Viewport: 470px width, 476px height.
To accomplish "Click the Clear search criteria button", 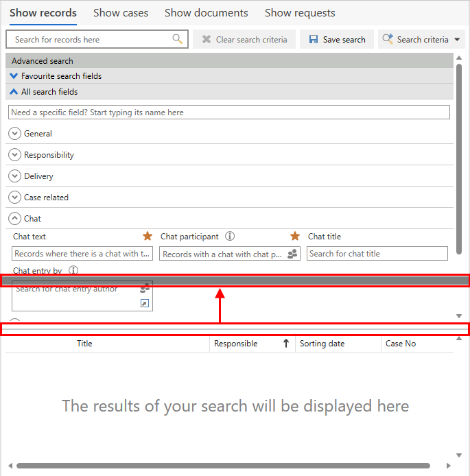I will (244, 40).
